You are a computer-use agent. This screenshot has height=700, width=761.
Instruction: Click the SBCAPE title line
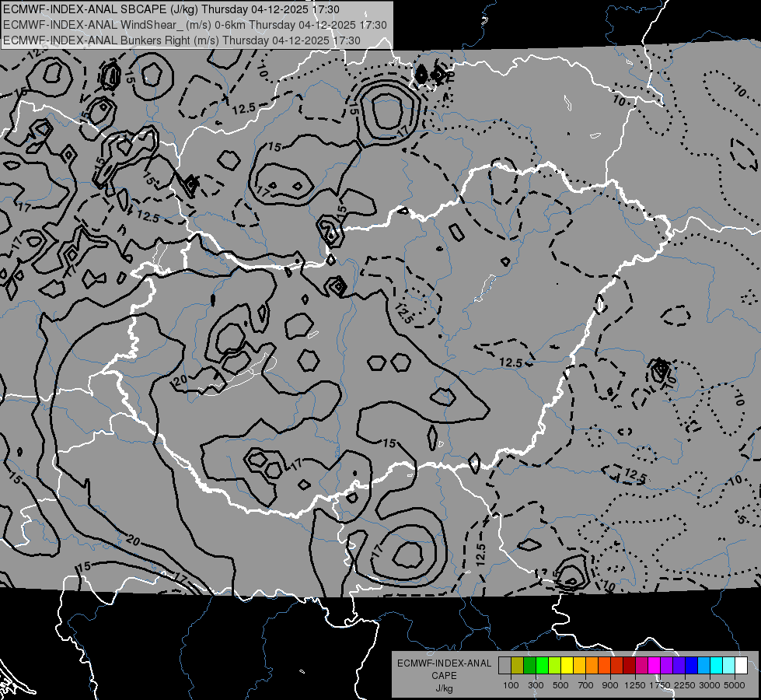point(171,9)
